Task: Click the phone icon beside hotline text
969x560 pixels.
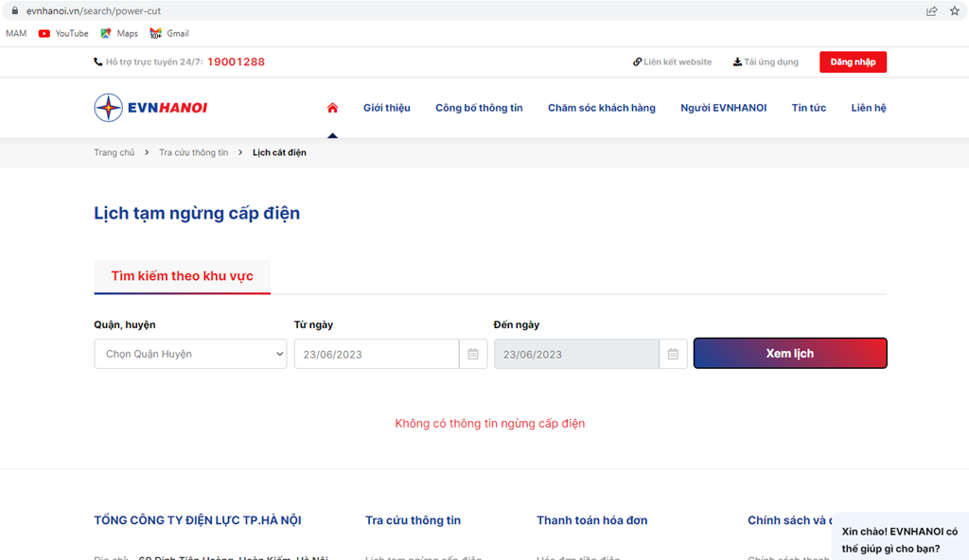Action: (x=97, y=61)
